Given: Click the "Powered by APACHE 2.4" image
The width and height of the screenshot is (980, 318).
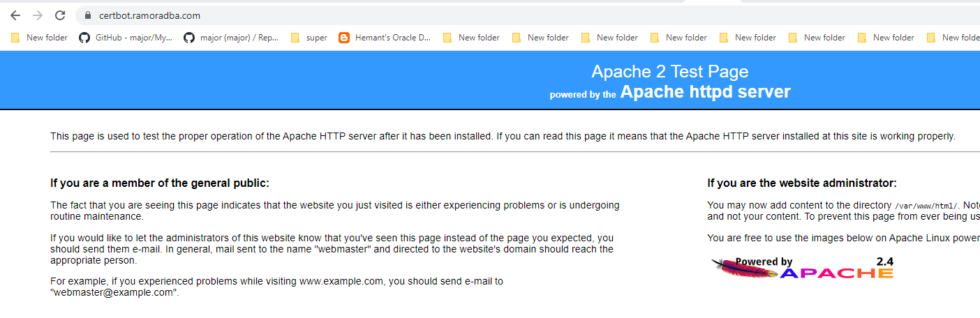Looking at the screenshot, I should [803, 268].
